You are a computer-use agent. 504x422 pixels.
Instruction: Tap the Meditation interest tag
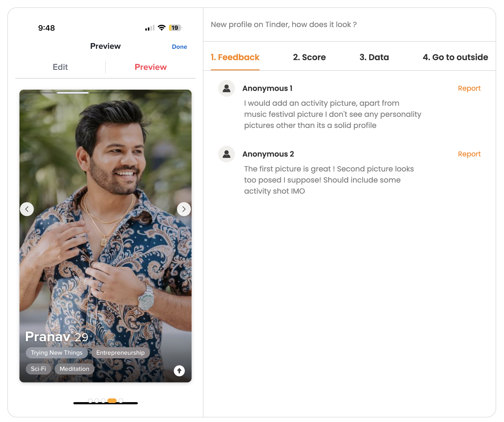75,369
